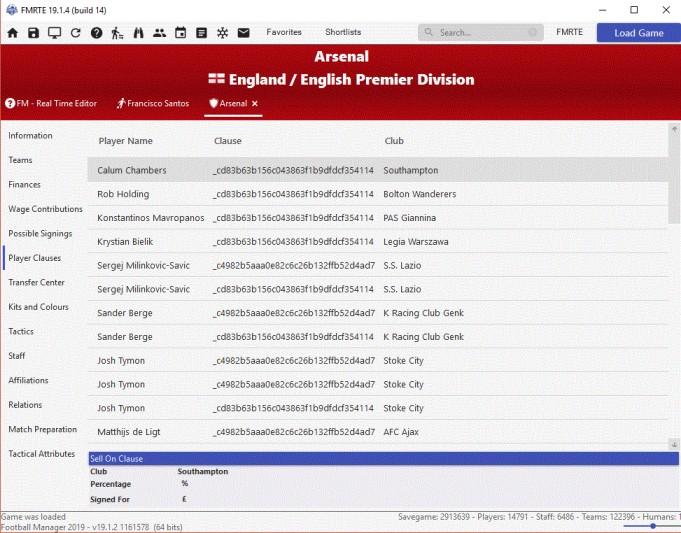Adjust the zoom slider at bottom right

tap(652, 525)
